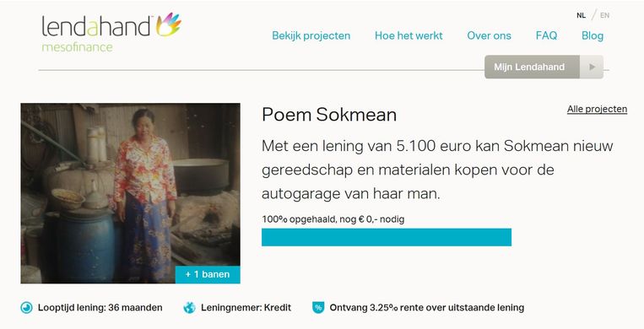Visit the Blog section

click(x=593, y=35)
